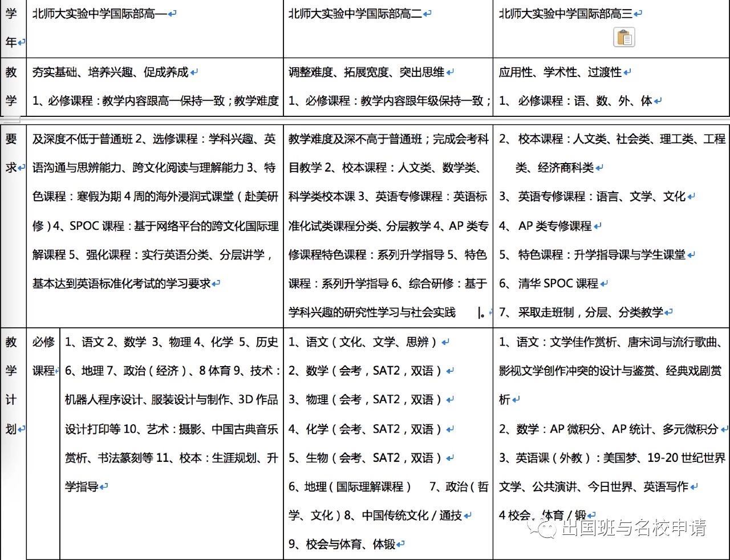Viewport: 730px width, 560px height.
Task: Click the line starting 修课程特色课程
Action: [x=388, y=254]
